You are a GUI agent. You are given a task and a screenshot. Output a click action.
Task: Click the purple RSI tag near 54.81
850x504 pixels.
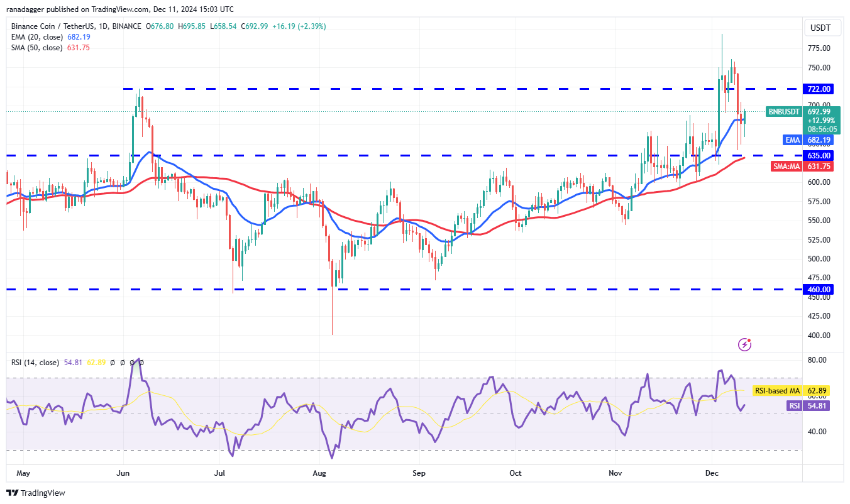794,406
